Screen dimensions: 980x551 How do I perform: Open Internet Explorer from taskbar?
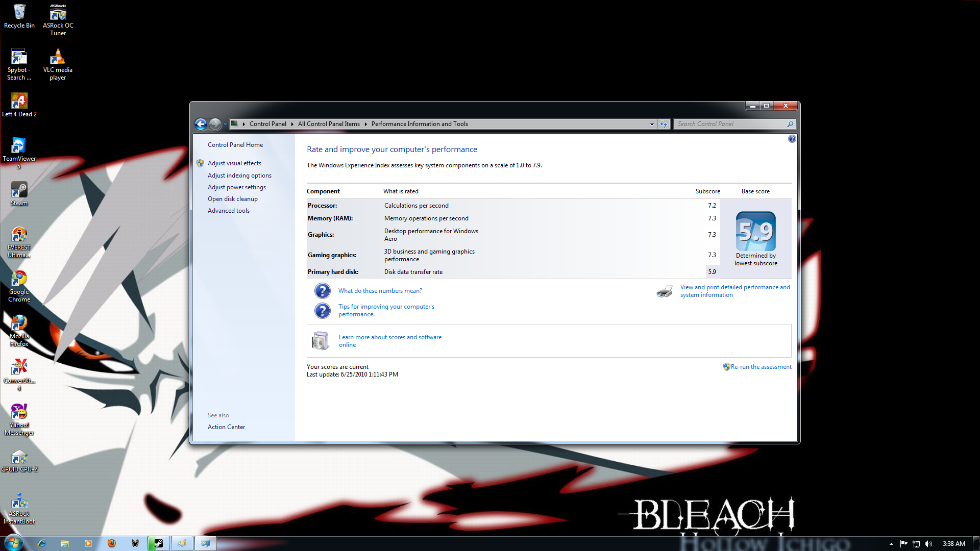coord(41,543)
